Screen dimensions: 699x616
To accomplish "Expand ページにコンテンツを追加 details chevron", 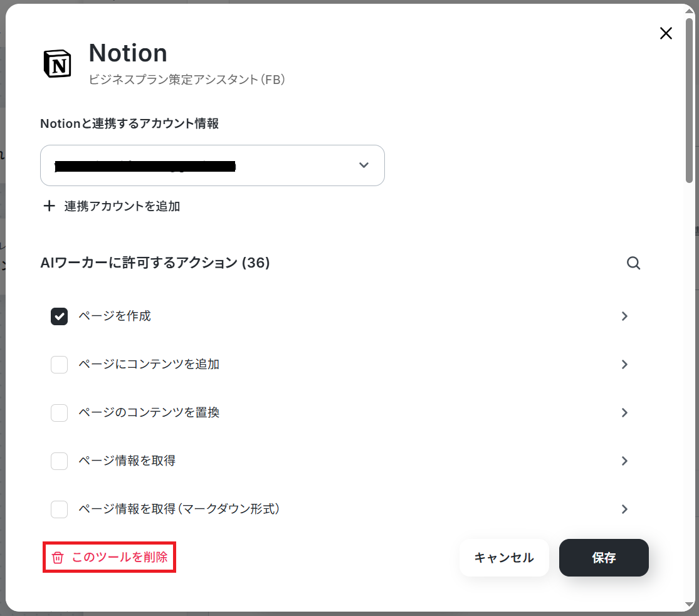I will pyautogui.click(x=624, y=365).
